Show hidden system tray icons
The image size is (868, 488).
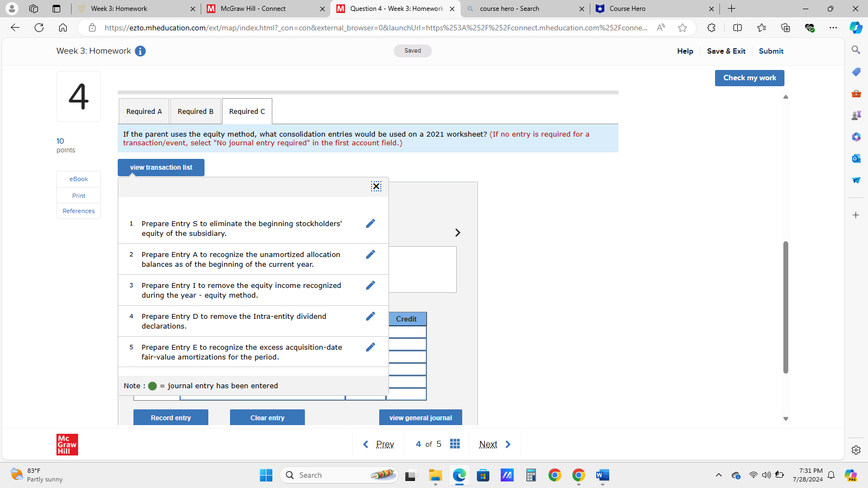(x=719, y=476)
